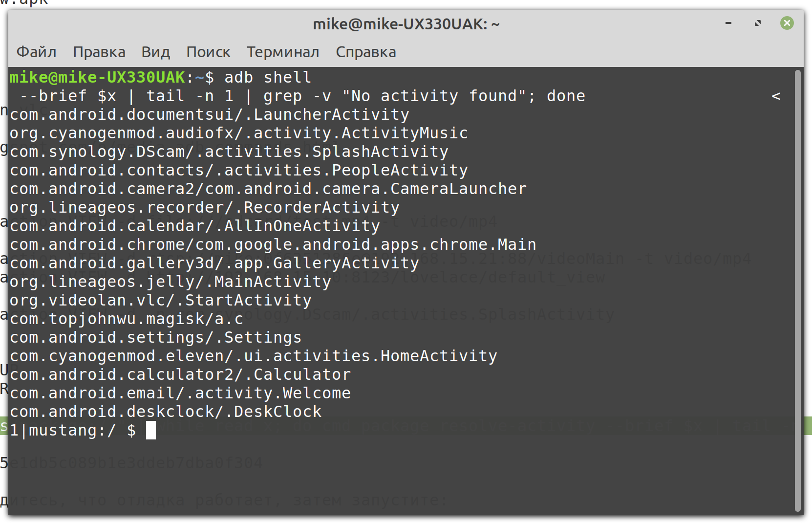
Task: Close the terminal window
Action: [787, 23]
